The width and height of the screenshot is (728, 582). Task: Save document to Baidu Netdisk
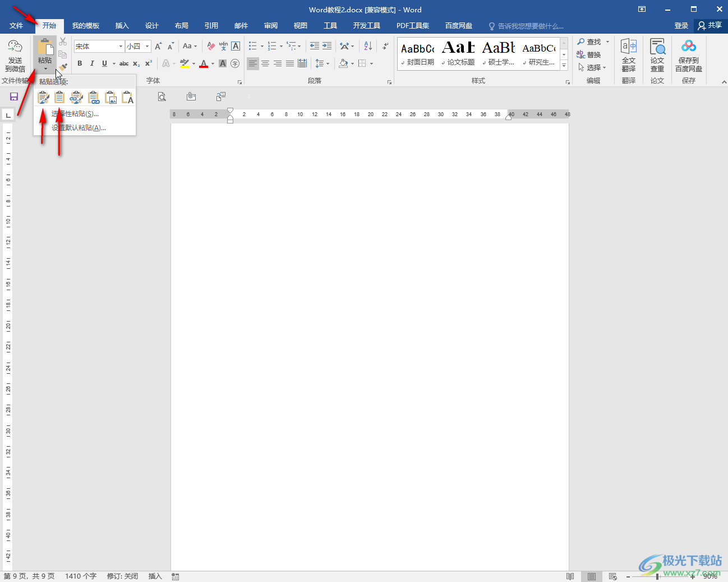(x=689, y=56)
